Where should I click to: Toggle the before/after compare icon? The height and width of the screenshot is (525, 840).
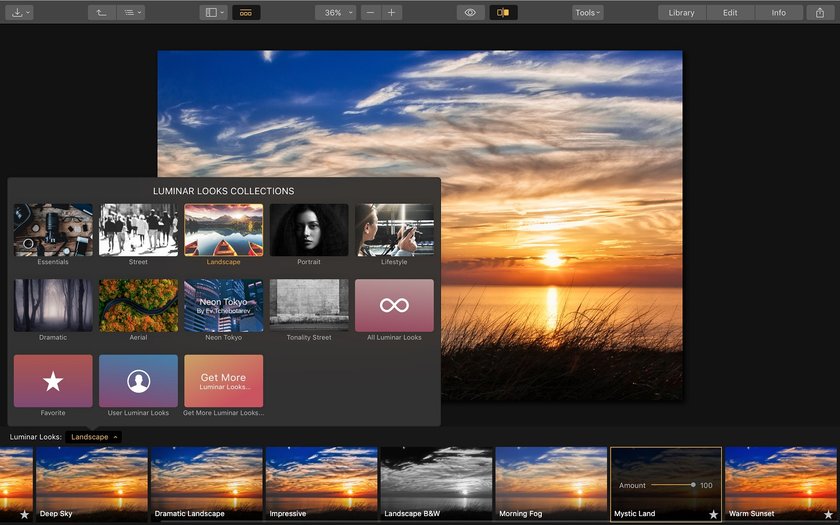(503, 12)
